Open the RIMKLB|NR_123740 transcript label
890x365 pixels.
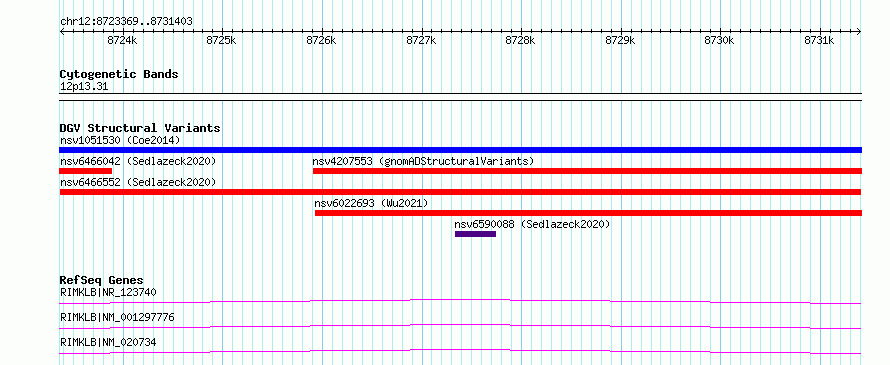(108, 292)
